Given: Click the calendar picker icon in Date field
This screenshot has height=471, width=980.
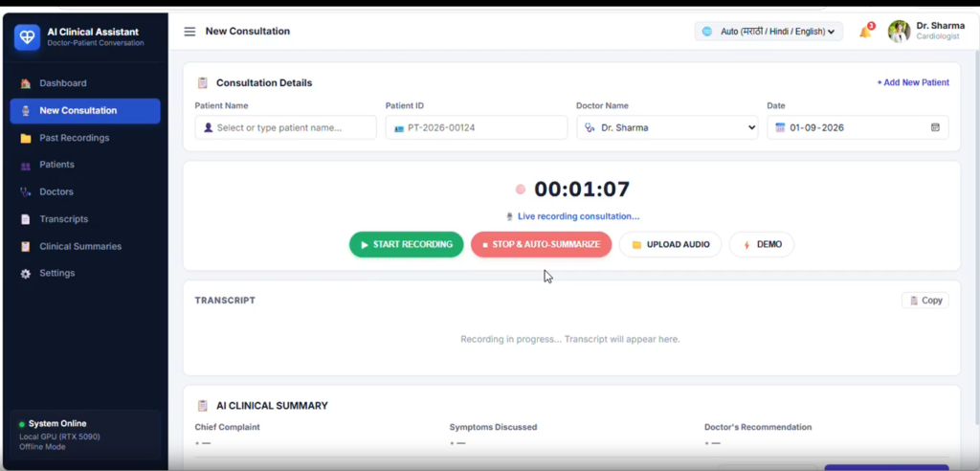Looking at the screenshot, I should coord(935,127).
